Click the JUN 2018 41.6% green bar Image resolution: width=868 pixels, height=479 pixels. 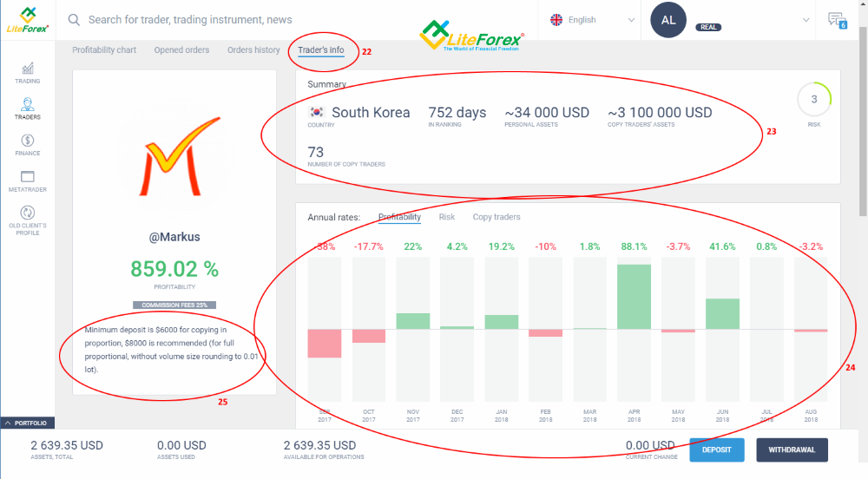click(722, 314)
